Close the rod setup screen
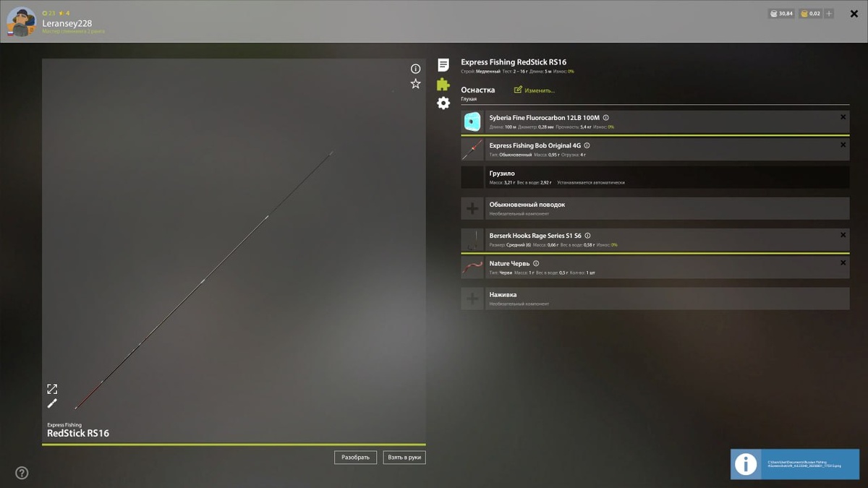Image resolution: width=868 pixels, height=488 pixels. 854,14
